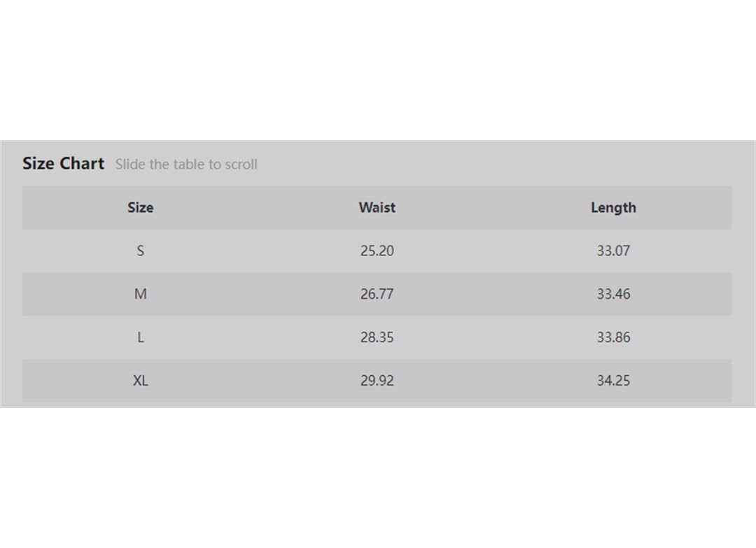Click the XL size cell
Image resolution: width=756 pixels, height=548 pixels.
[x=140, y=381]
